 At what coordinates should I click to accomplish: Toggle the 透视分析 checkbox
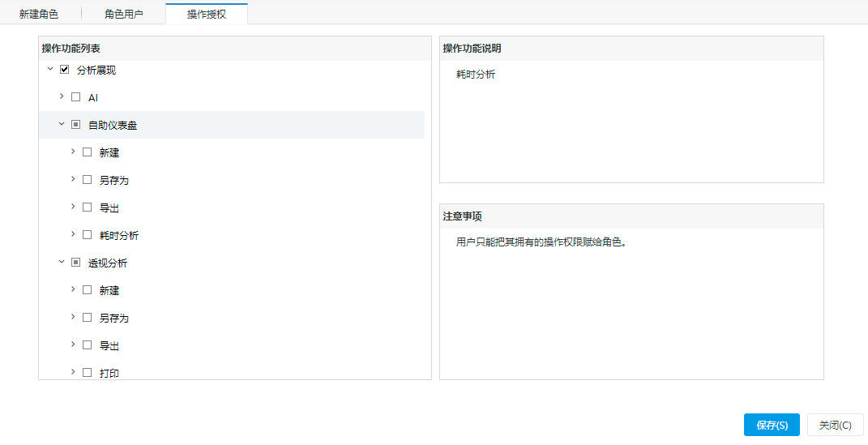point(76,263)
